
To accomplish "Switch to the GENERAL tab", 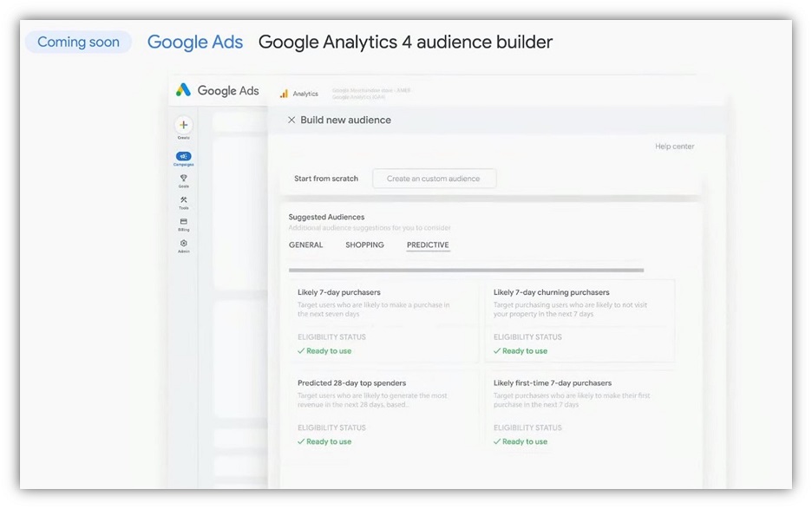I will (305, 245).
